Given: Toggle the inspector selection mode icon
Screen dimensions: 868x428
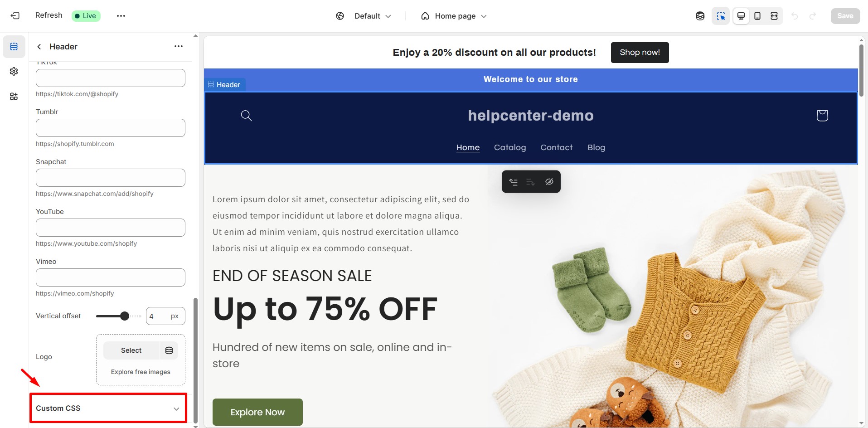Looking at the screenshot, I should (721, 16).
